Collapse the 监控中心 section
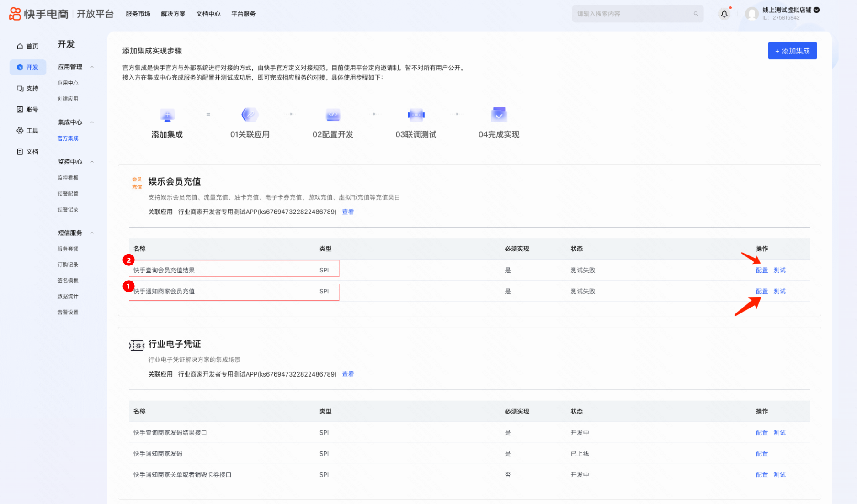Screen dimensions: 857x504 (92, 162)
